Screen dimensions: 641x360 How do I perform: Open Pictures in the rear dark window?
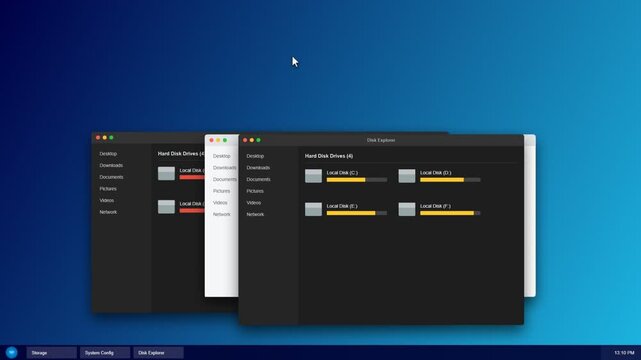click(x=108, y=189)
